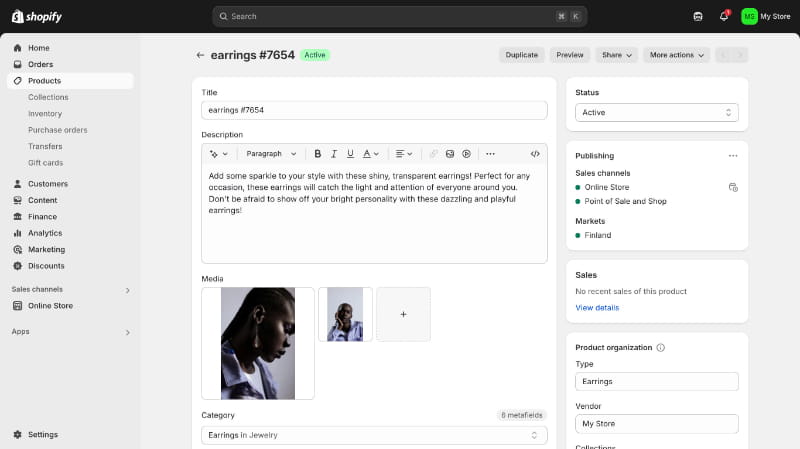Open the AI magic text generator dropdown

click(218, 154)
